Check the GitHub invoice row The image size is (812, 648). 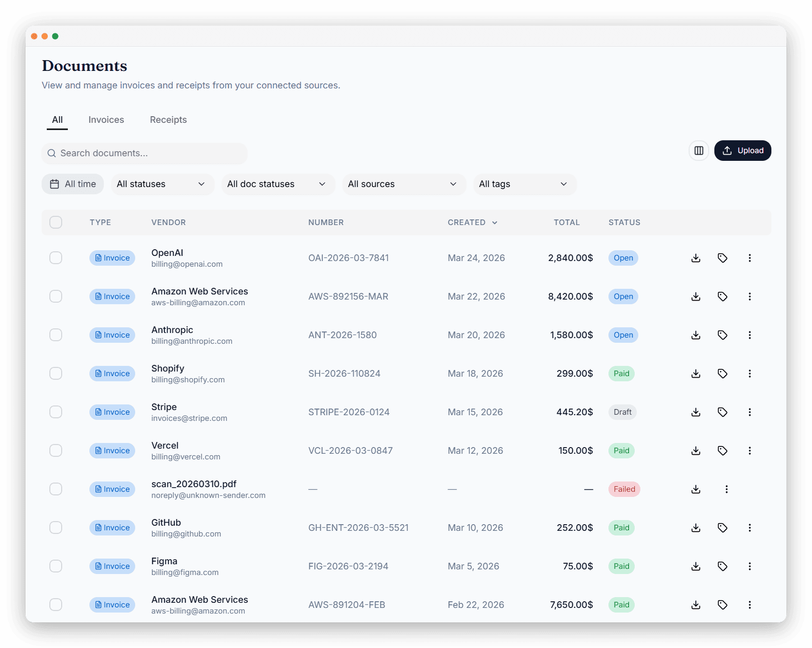tap(56, 528)
